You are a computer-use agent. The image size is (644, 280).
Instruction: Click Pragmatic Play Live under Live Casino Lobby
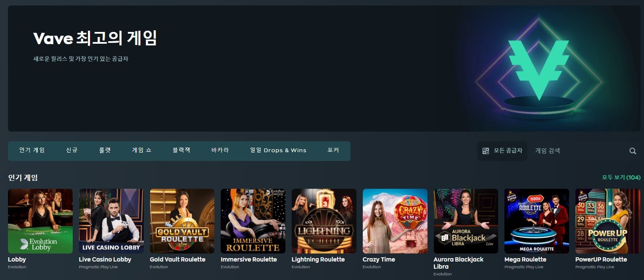98,267
